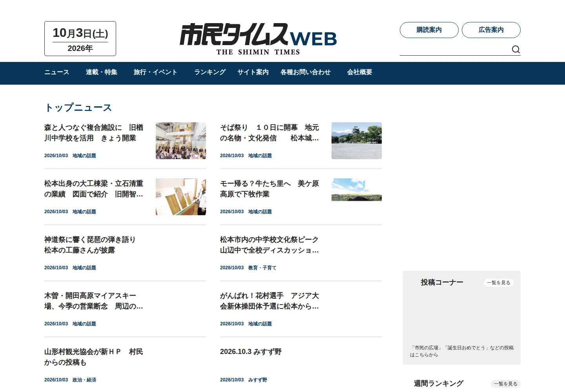Viewport: 565px width, 392px height.
Task: Click the highland pasture photo thumbnail
Action: (x=357, y=190)
